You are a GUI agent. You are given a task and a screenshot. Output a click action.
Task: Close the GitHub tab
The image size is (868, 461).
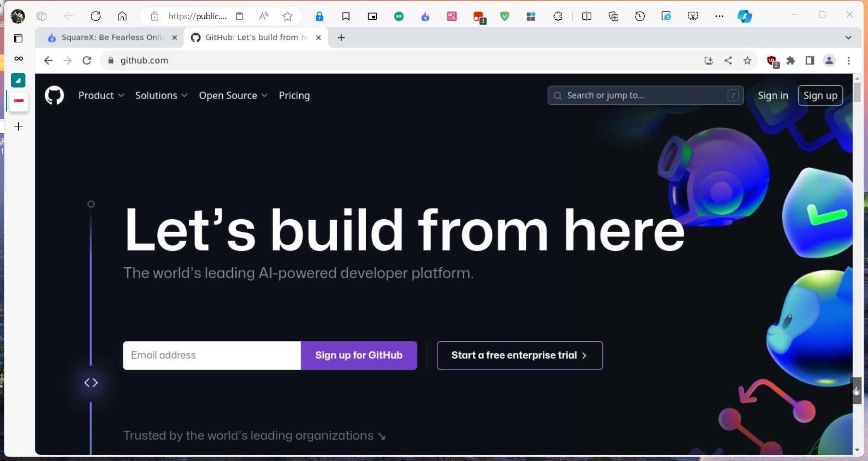click(319, 37)
